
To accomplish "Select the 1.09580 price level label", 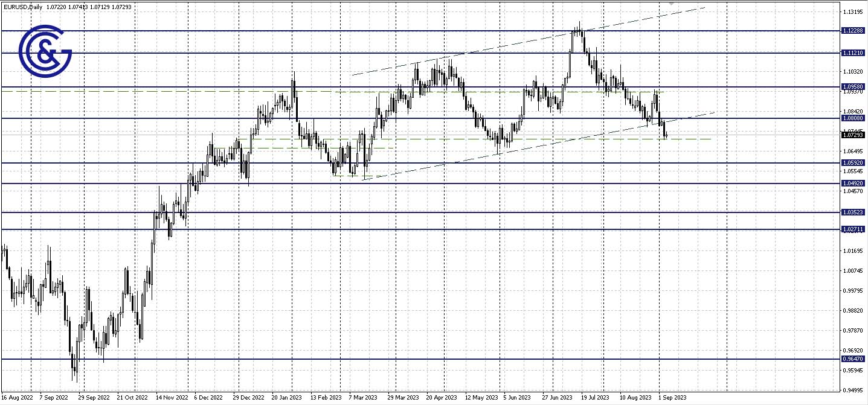I will coord(854,87).
